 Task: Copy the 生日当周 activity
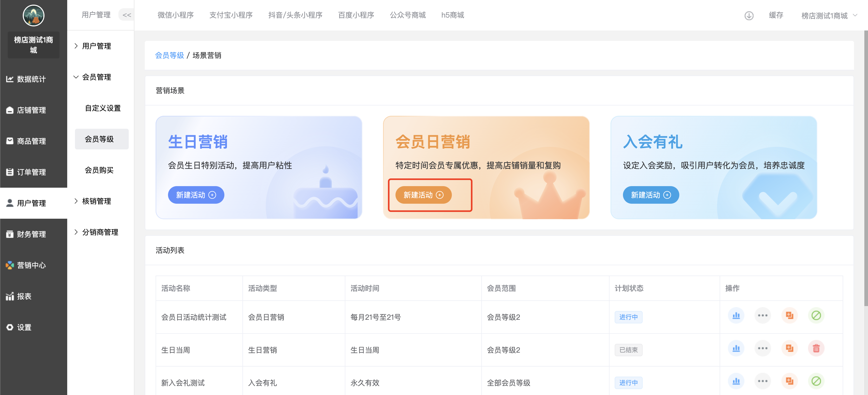(789, 348)
